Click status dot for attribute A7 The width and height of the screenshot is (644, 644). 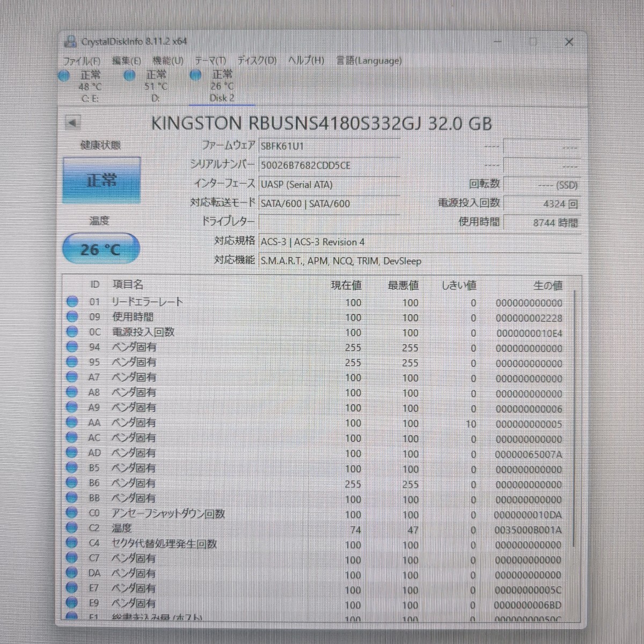[72, 377]
